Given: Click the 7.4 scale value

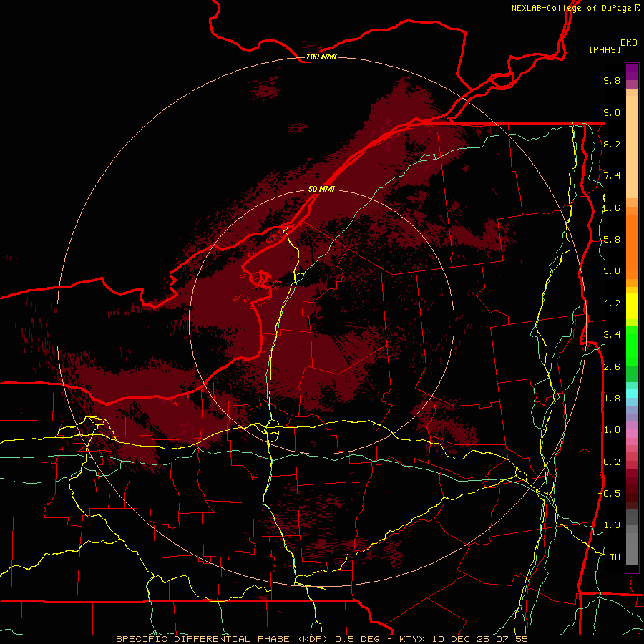Looking at the screenshot, I should tap(612, 176).
